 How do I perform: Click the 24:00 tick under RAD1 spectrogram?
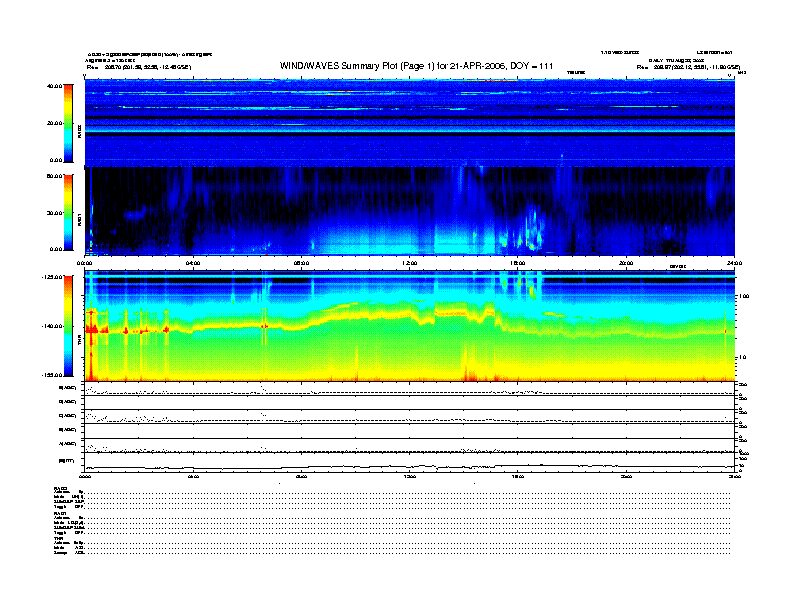tap(734, 263)
